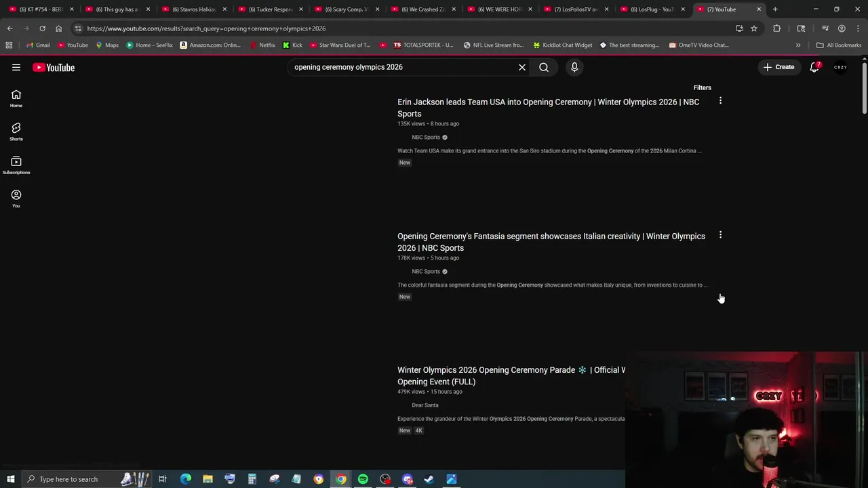The image size is (868, 488).
Task: Open Task View on the taskbar
Action: (x=163, y=479)
